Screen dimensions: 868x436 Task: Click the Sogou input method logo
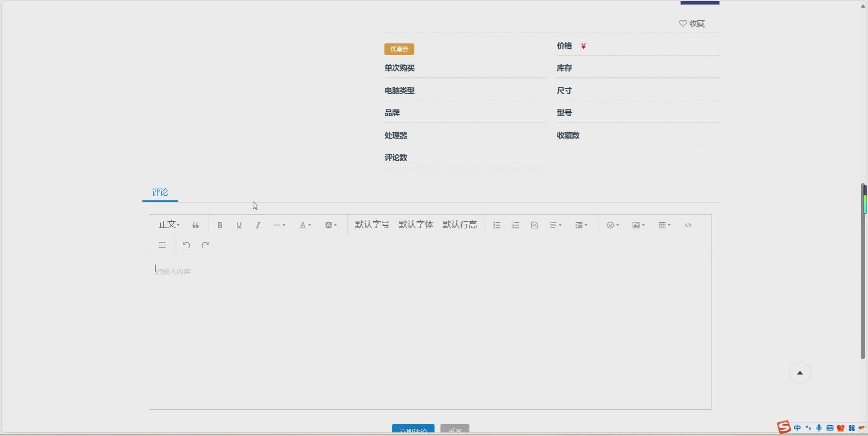(x=784, y=427)
